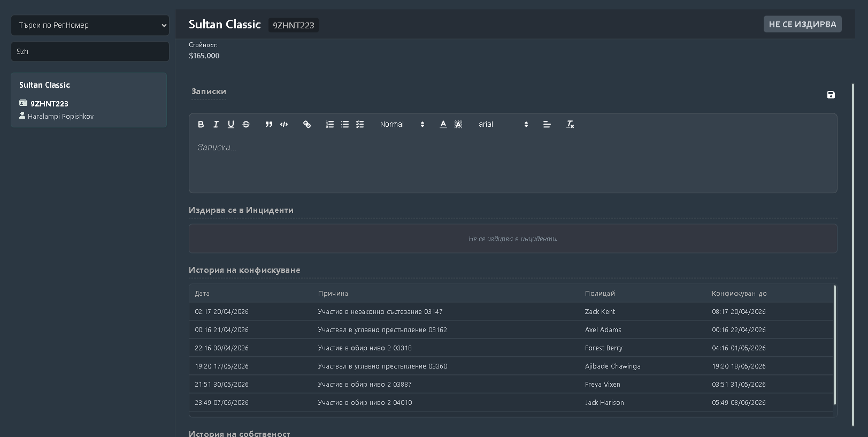The image size is (868, 437).
Task: Click reason 'Участие в незаконно състезание 03147'
Action: (380, 312)
